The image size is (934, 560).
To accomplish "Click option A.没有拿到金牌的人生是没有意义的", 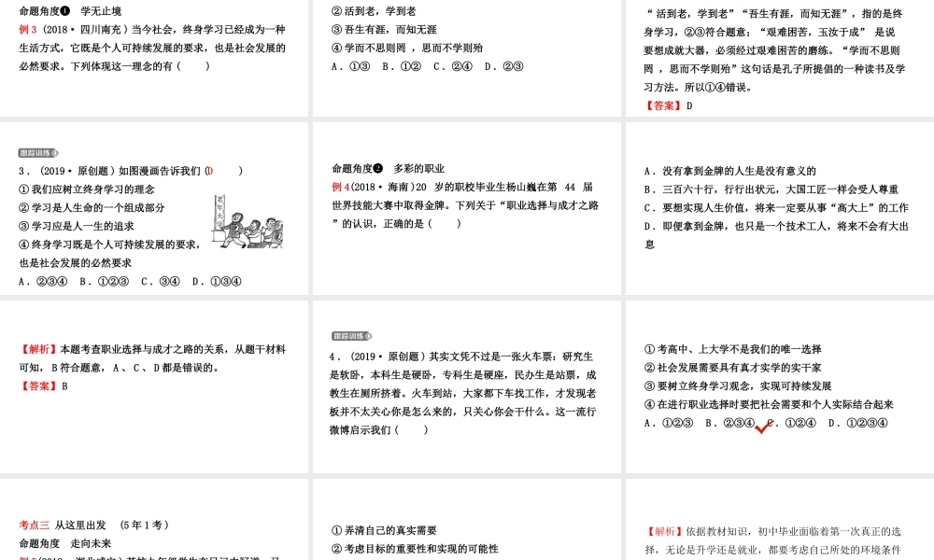I will click(x=729, y=171).
